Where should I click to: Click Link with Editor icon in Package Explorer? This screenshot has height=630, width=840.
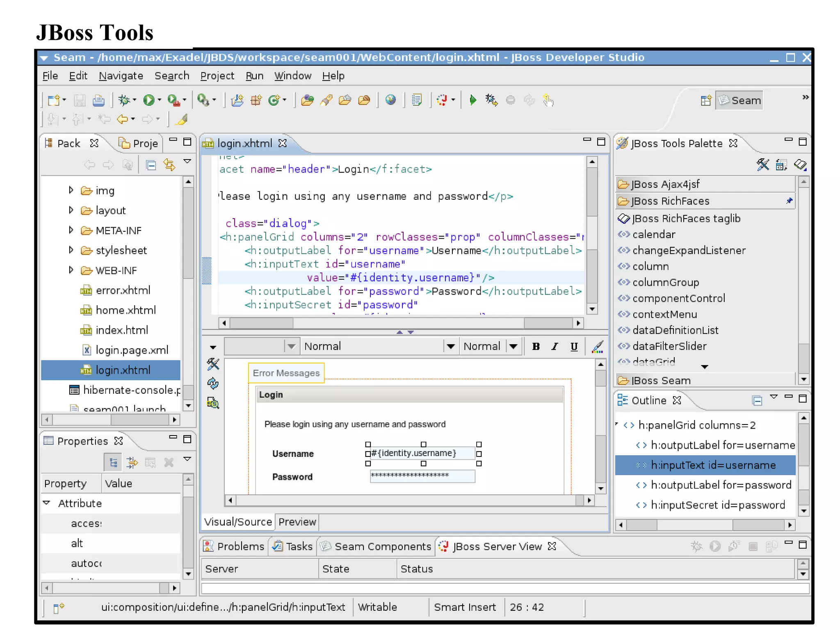pyautogui.click(x=169, y=165)
